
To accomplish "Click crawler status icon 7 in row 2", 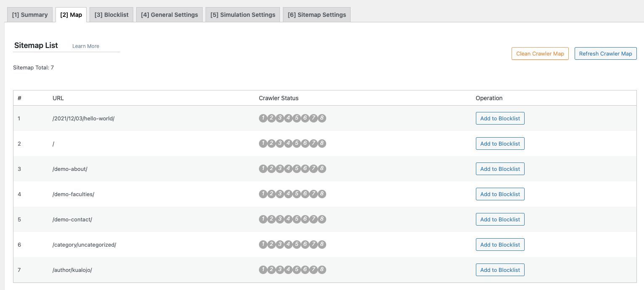I will click(x=314, y=144).
